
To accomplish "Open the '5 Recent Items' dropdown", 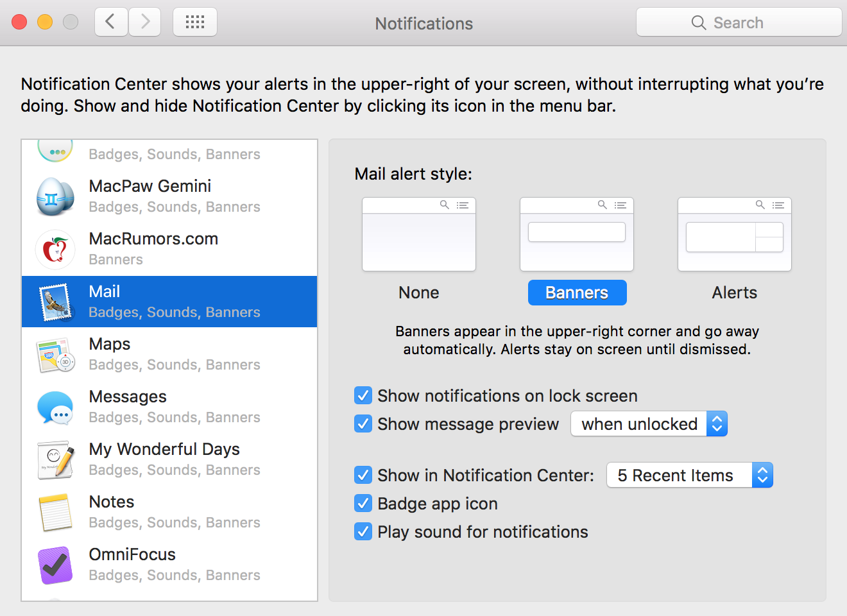I will [x=690, y=475].
